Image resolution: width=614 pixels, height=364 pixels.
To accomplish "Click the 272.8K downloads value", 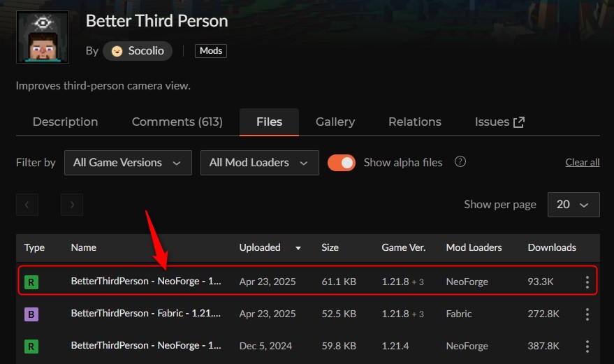I will [x=543, y=314].
